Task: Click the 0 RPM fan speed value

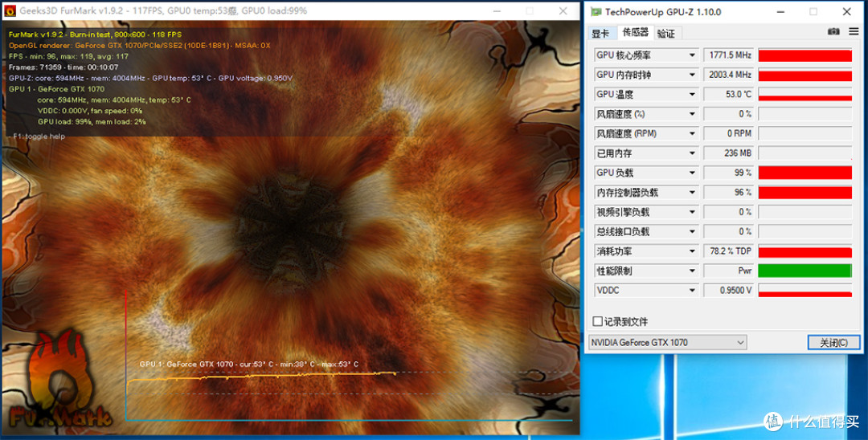Action: [728, 134]
